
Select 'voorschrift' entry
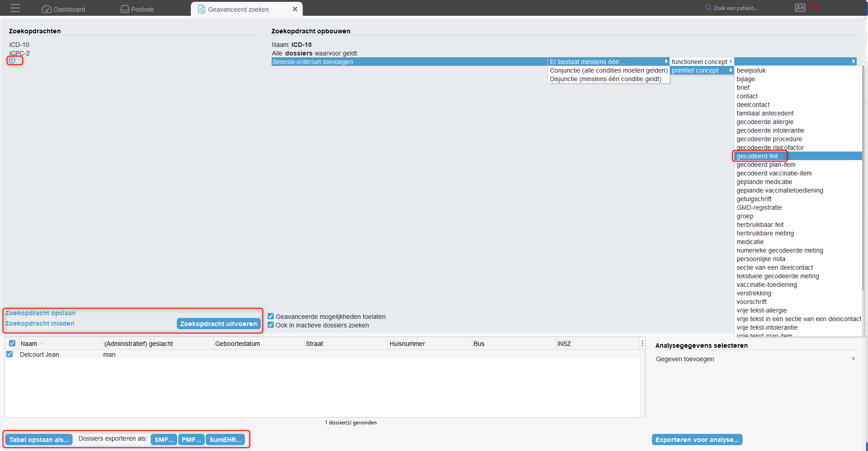[x=798, y=302]
